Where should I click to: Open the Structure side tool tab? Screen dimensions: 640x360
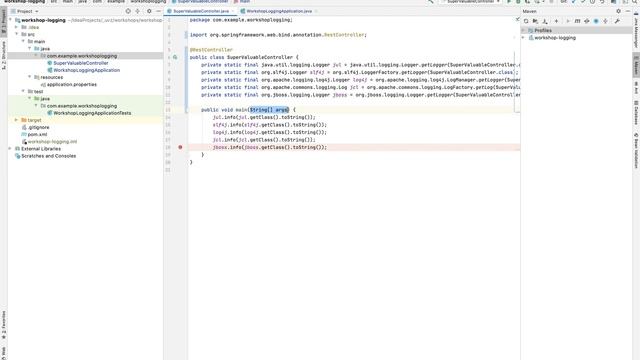pyautogui.click(x=4, y=56)
